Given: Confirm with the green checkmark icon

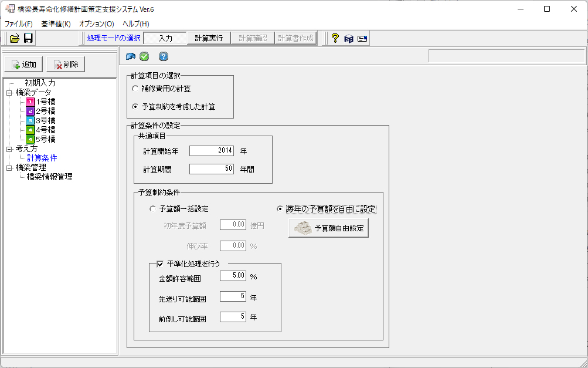Looking at the screenshot, I should coord(144,57).
